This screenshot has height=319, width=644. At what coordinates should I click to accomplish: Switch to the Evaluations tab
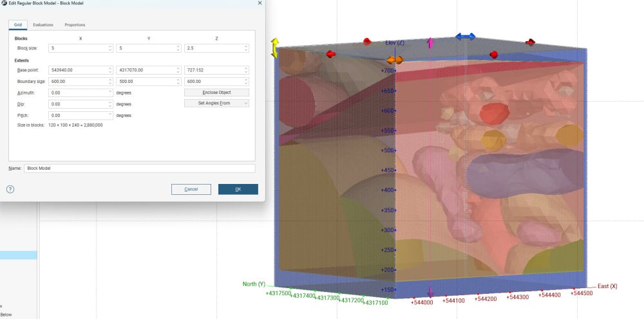[x=43, y=25]
